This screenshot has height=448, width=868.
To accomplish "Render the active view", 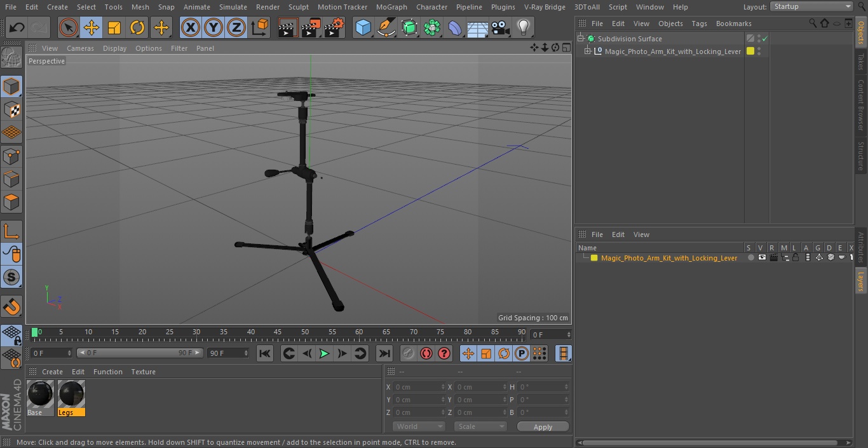I will (x=288, y=27).
